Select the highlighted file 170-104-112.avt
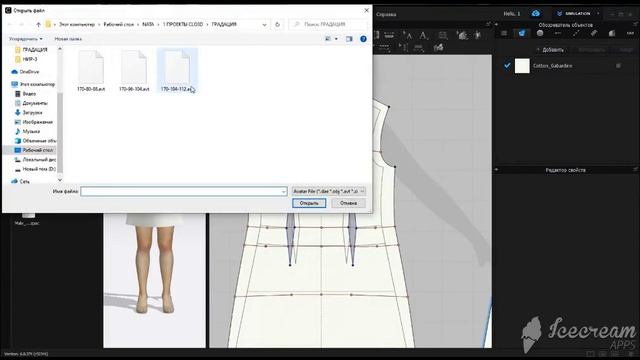 click(x=177, y=71)
